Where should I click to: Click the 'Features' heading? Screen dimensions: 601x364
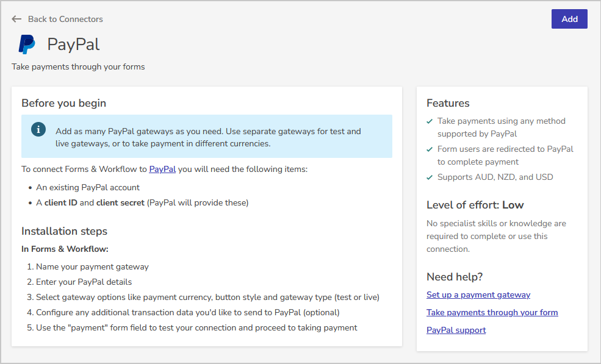(448, 103)
